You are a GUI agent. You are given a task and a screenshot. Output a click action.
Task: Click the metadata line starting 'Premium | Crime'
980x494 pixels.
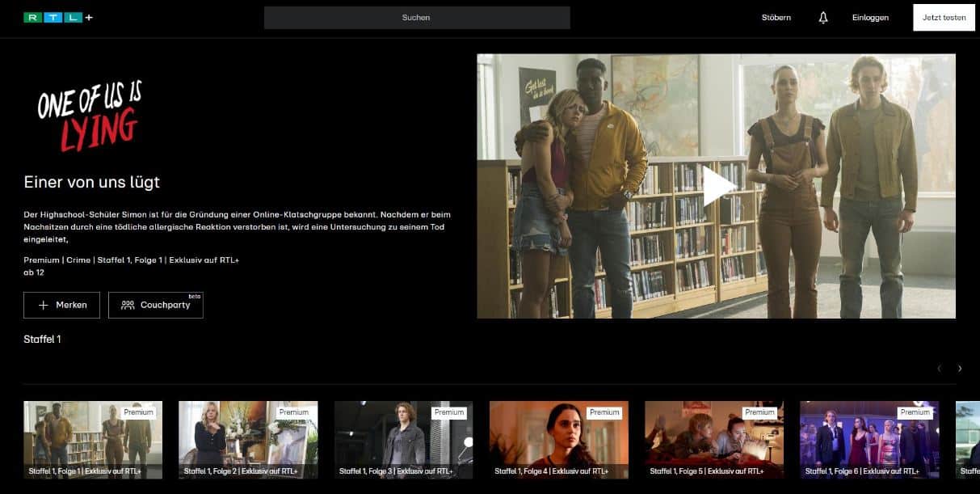click(132, 260)
